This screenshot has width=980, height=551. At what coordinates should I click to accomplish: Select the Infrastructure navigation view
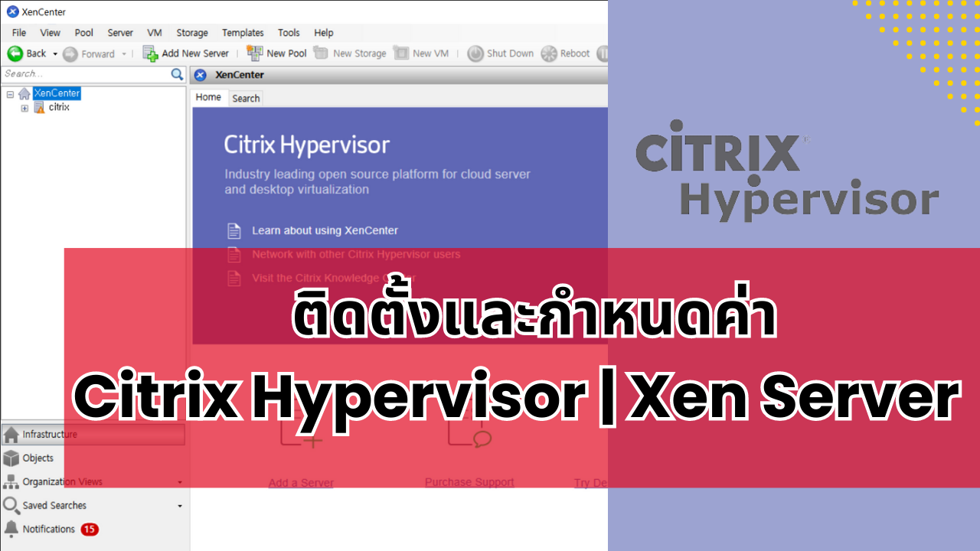pos(93,435)
